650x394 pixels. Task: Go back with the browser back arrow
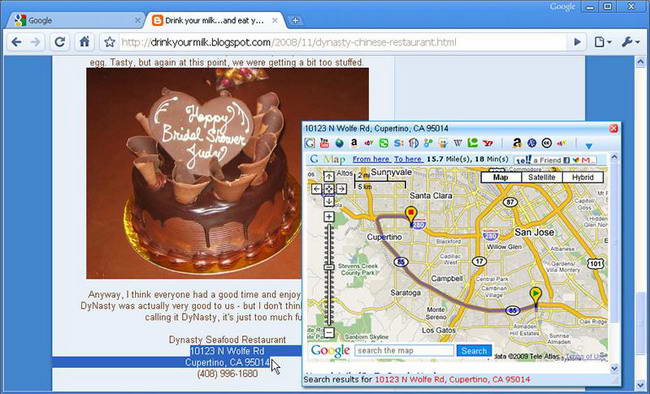[16, 42]
